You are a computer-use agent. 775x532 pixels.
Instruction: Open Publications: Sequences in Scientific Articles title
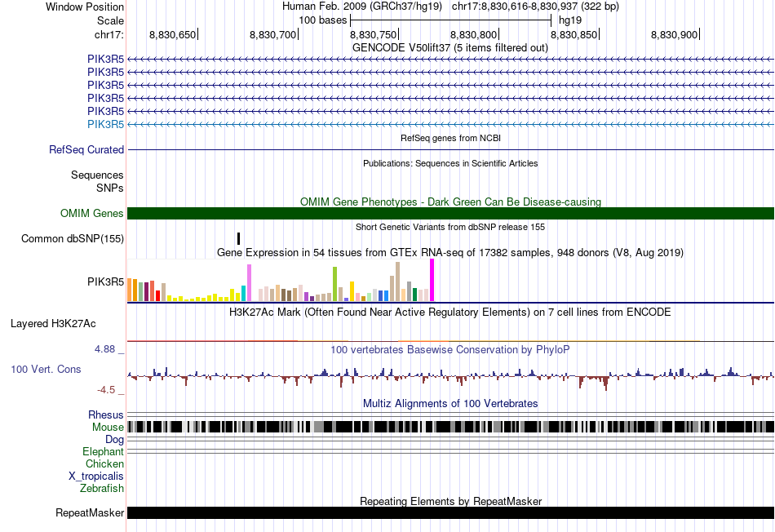coord(450,163)
